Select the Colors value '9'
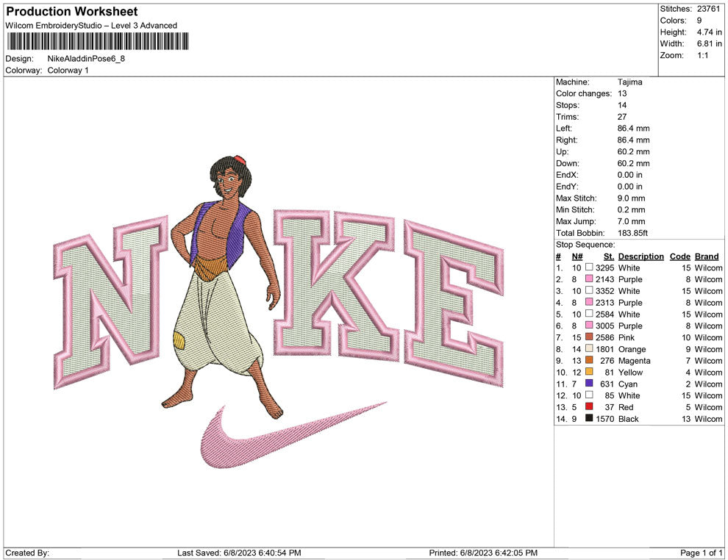Viewport: 728px width, 560px height. 699,21
